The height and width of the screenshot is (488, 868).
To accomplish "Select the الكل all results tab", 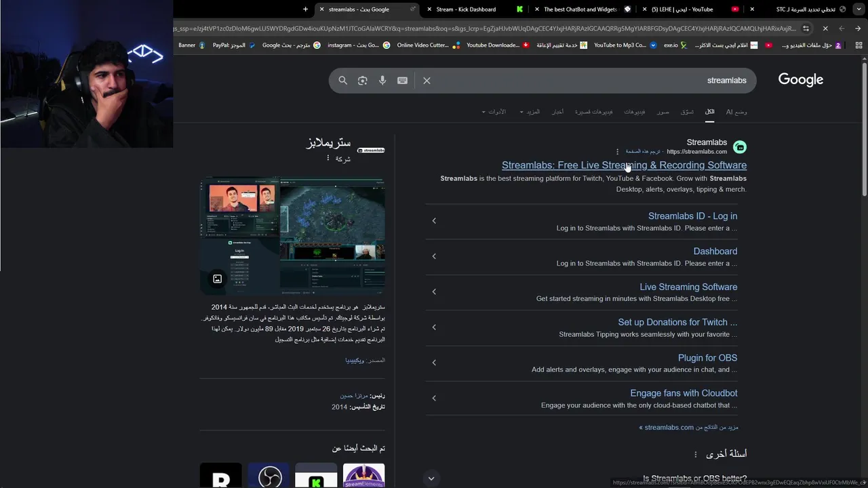I will (x=709, y=112).
